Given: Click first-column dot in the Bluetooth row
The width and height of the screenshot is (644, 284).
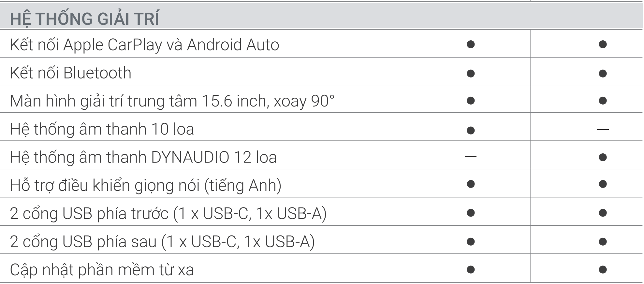Looking at the screenshot, I should (470, 73).
